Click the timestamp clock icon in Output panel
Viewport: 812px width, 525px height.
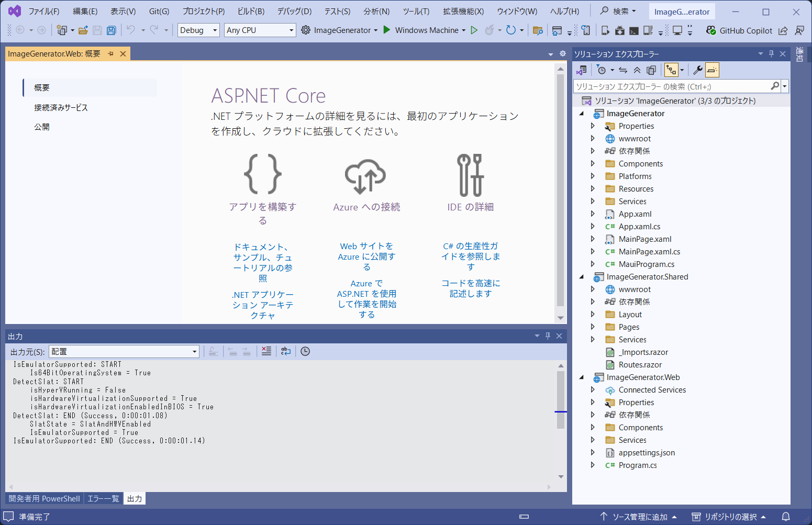click(x=305, y=351)
